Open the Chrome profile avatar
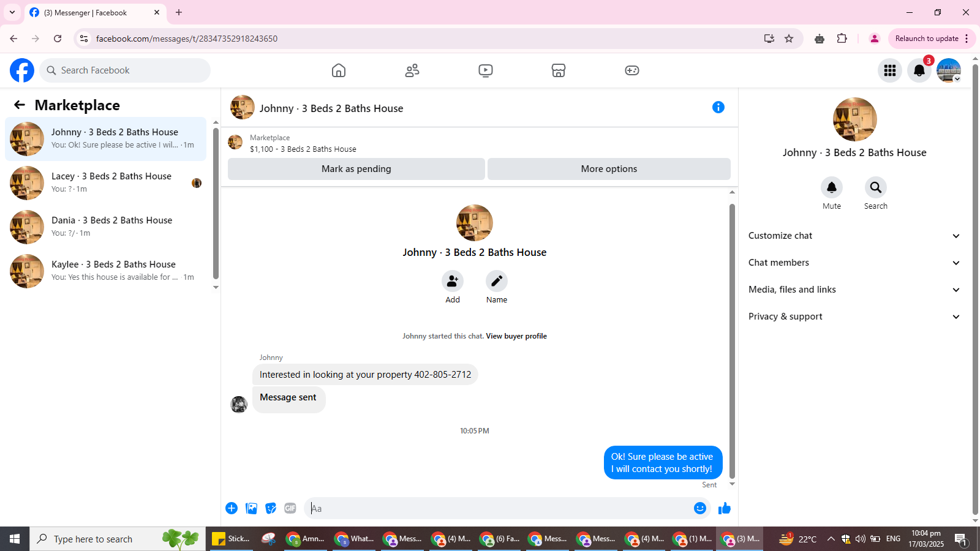Screen dimensions: 980x551 [875, 39]
